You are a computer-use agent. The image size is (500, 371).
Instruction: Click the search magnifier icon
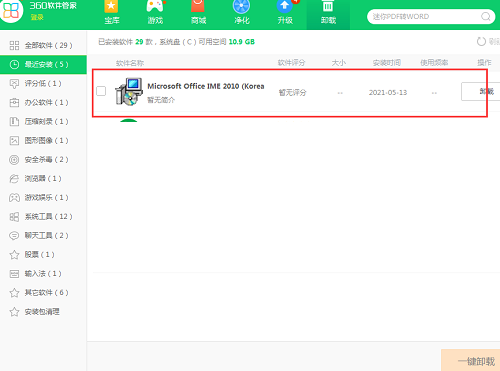(486, 16)
